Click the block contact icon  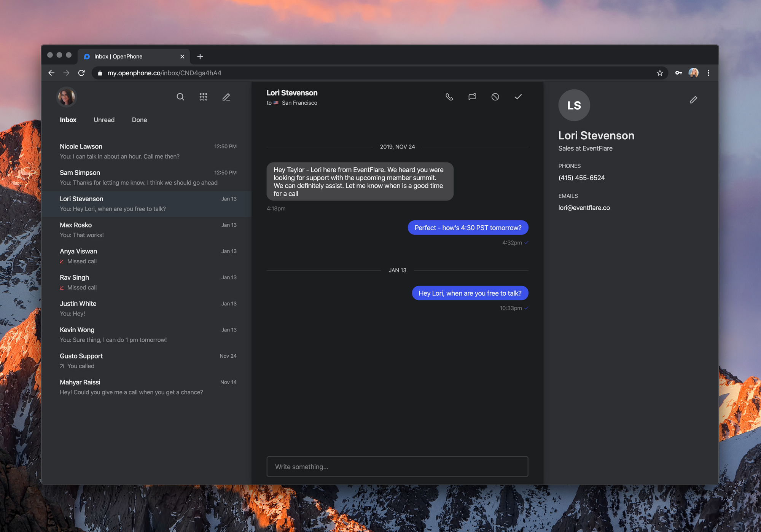tap(495, 97)
